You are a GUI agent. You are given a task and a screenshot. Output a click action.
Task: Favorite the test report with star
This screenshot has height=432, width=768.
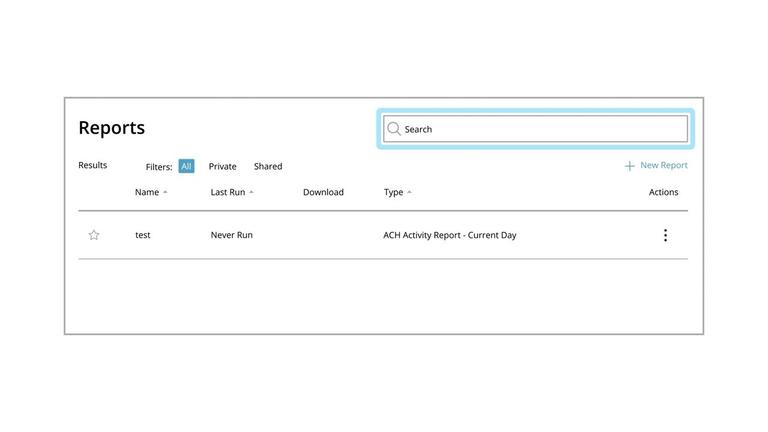94,235
